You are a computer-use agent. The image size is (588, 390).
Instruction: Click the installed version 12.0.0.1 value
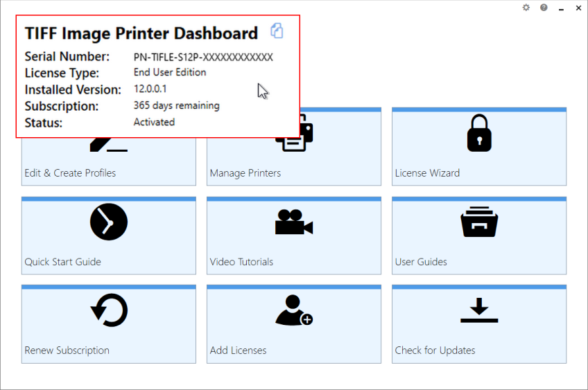(x=150, y=89)
